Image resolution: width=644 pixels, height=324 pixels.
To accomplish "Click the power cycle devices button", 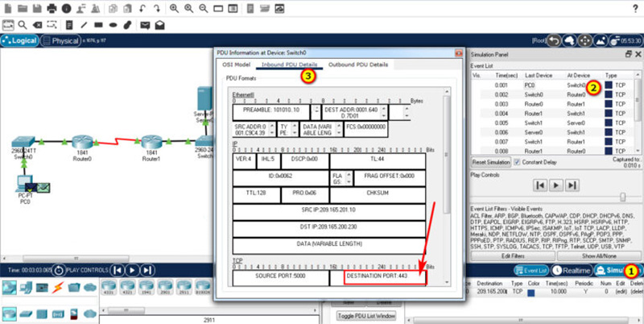I will point(59,270).
